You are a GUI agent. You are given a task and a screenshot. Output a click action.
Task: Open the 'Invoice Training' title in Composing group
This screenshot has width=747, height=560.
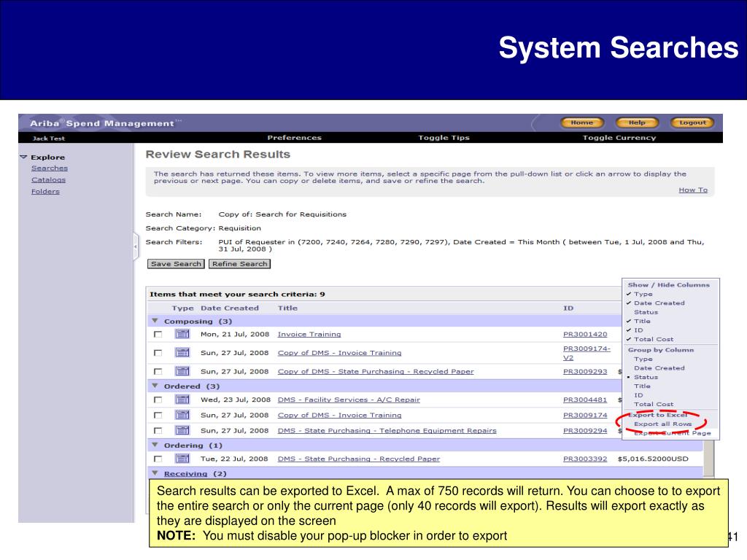309,334
